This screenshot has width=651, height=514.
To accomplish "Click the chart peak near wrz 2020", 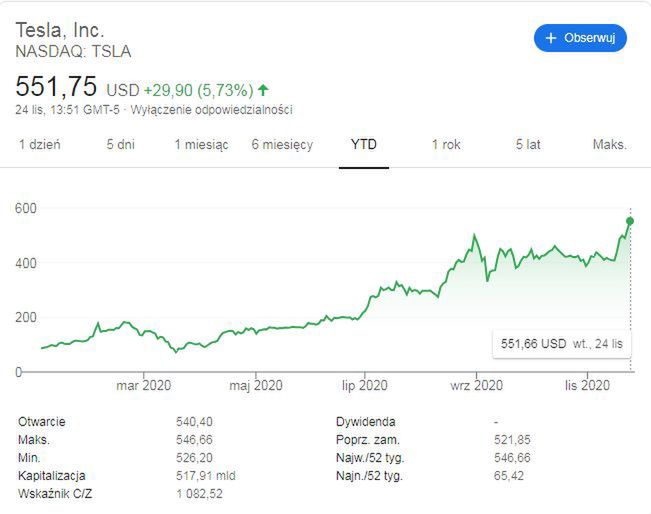I will pos(473,236).
